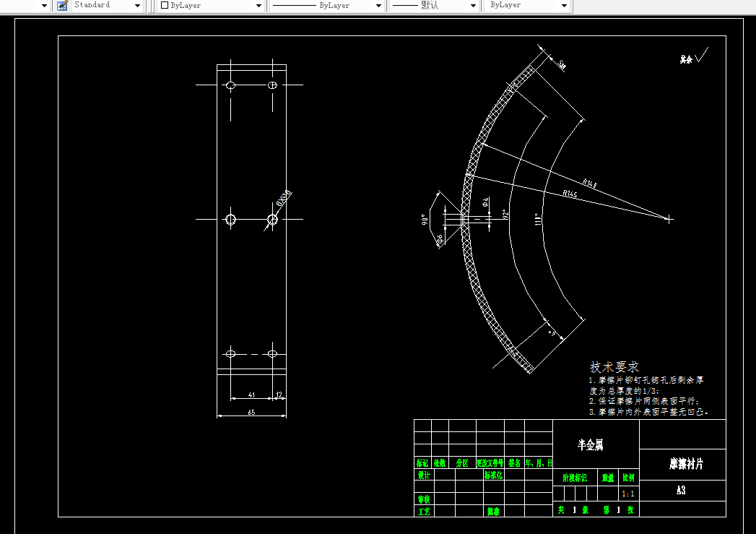Select the 92° arc angle dimension
The image size is (756, 534).
[505, 214]
